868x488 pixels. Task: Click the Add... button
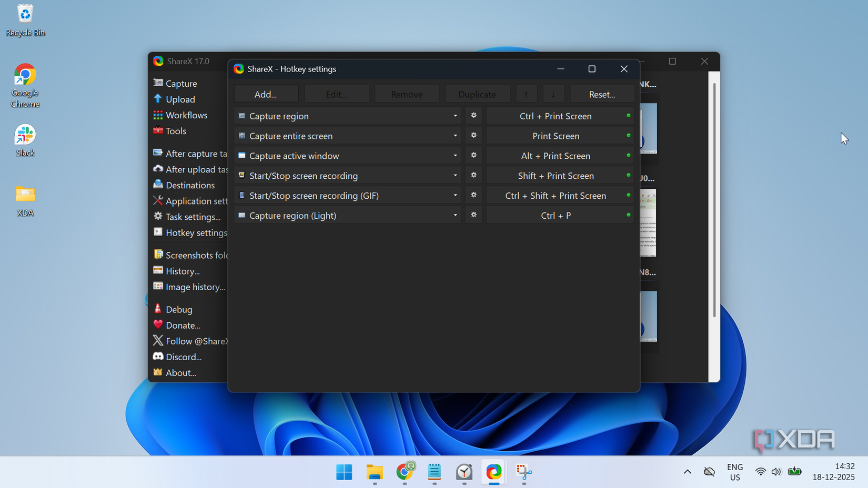pyautogui.click(x=266, y=94)
